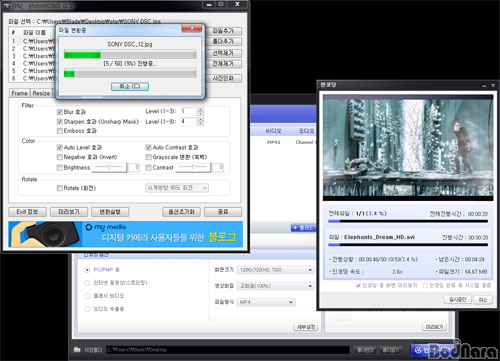Image resolution: width=500 pixels, height=361 pixels.
Task: Click the 미리보기 button in encoder window
Action: point(434,327)
